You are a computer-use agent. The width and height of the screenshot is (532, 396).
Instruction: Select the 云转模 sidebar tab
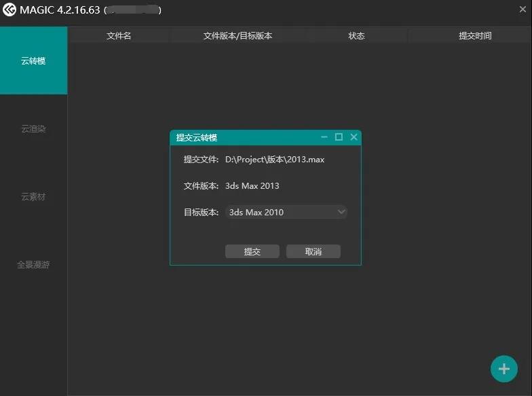point(33,61)
